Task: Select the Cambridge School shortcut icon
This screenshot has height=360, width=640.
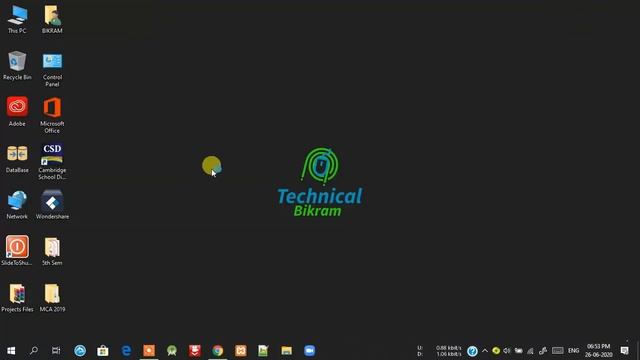Action: tap(52, 162)
